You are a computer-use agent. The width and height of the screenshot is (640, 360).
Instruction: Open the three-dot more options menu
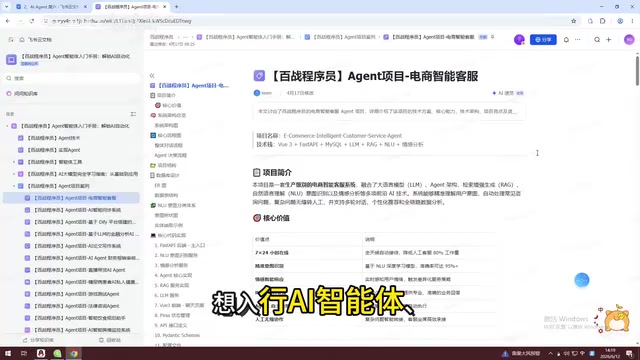pos(578,40)
